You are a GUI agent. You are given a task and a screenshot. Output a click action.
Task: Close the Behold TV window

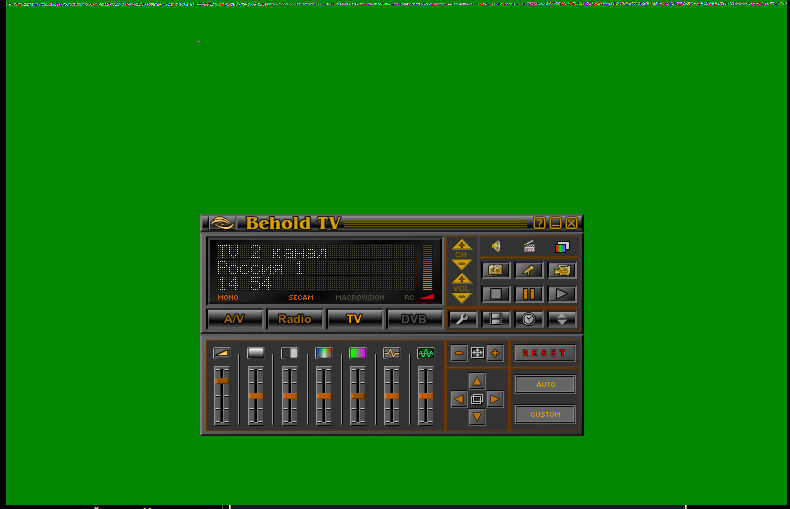tap(571, 223)
